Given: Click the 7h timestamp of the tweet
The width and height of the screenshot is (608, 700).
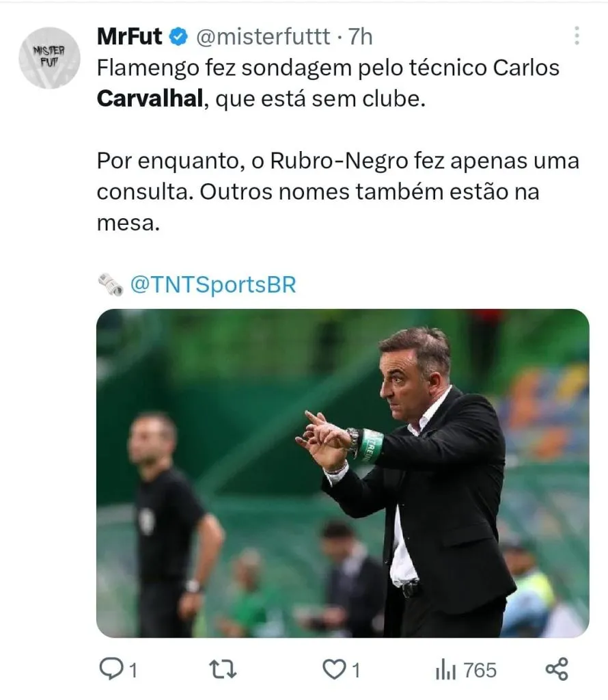Looking at the screenshot, I should pyautogui.click(x=360, y=37).
